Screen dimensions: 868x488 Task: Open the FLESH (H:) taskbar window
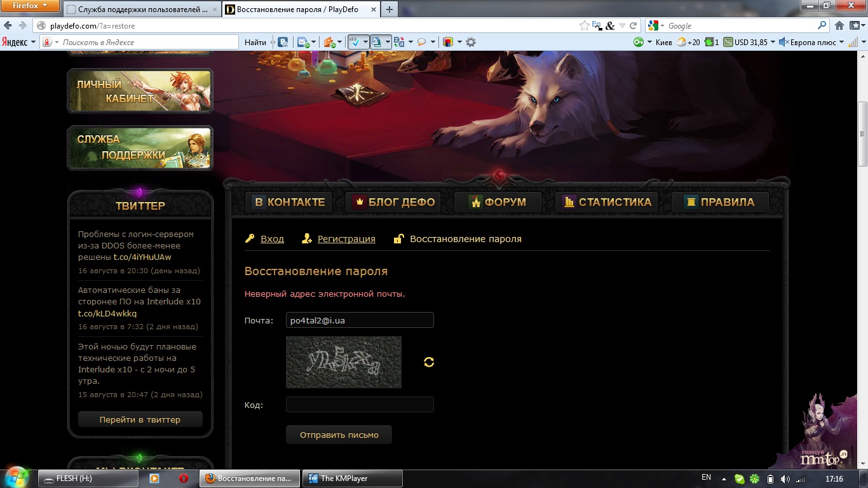(88, 478)
